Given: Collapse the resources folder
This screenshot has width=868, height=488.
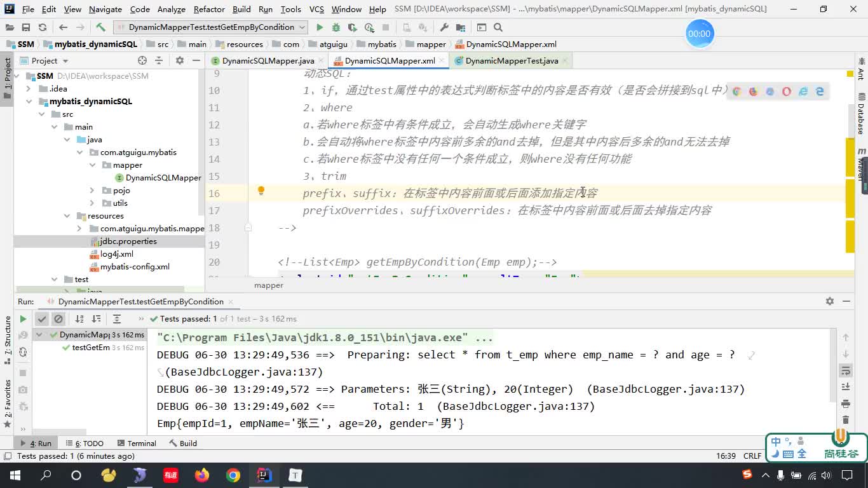Looking at the screenshot, I should click(67, 216).
